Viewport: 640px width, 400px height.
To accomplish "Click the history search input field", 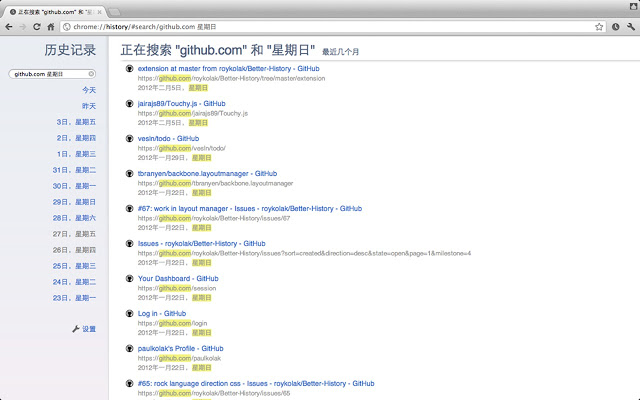I will (x=51, y=74).
